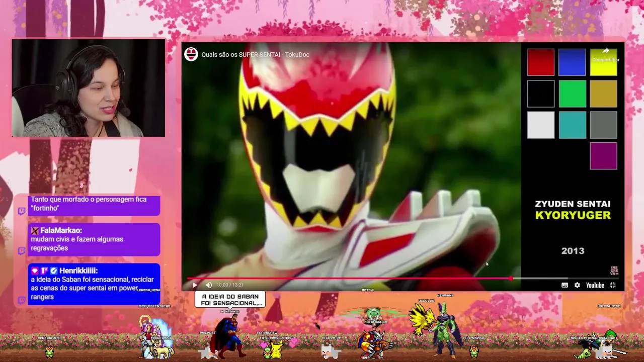Click the Henrikkiiii username in chat
This screenshot has width=644, height=362.
[78, 270]
